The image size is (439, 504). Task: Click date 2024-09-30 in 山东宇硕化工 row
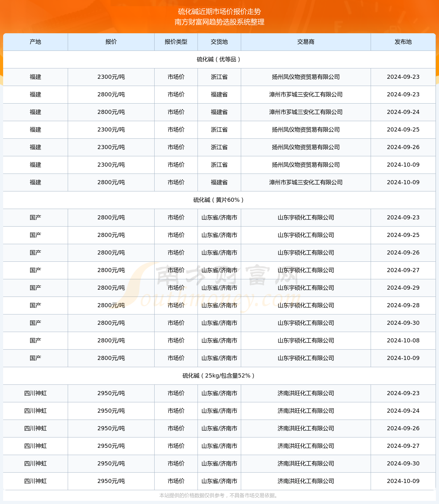[x=403, y=323]
